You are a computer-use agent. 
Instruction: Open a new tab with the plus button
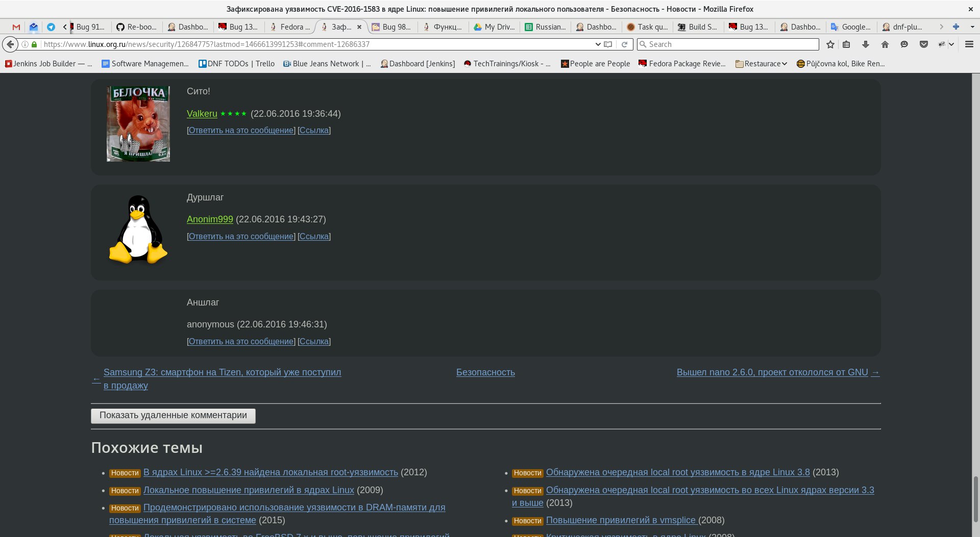pyautogui.click(x=956, y=27)
